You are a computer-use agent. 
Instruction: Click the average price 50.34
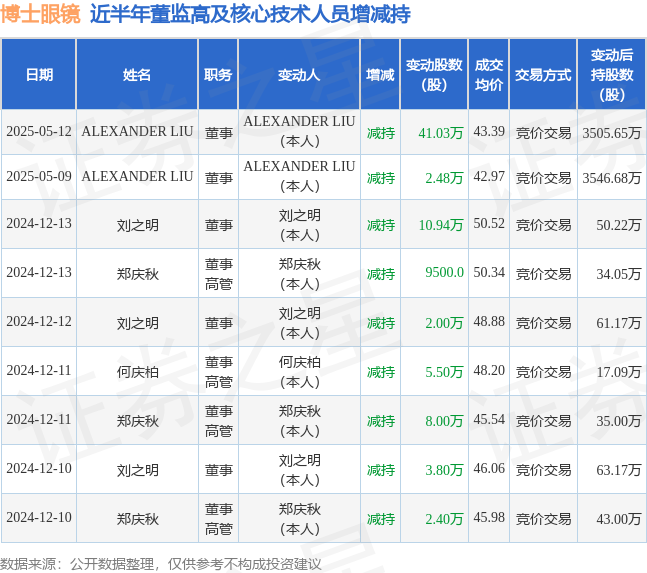[x=489, y=273]
